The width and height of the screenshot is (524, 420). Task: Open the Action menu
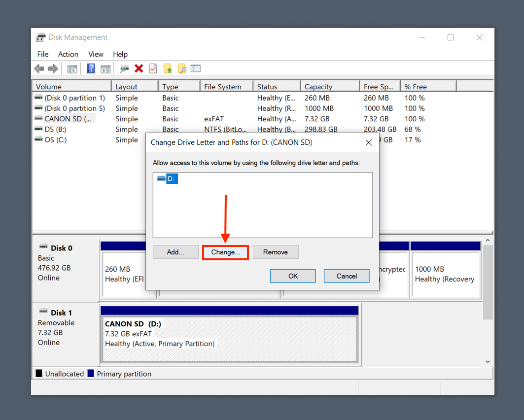click(x=68, y=54)
